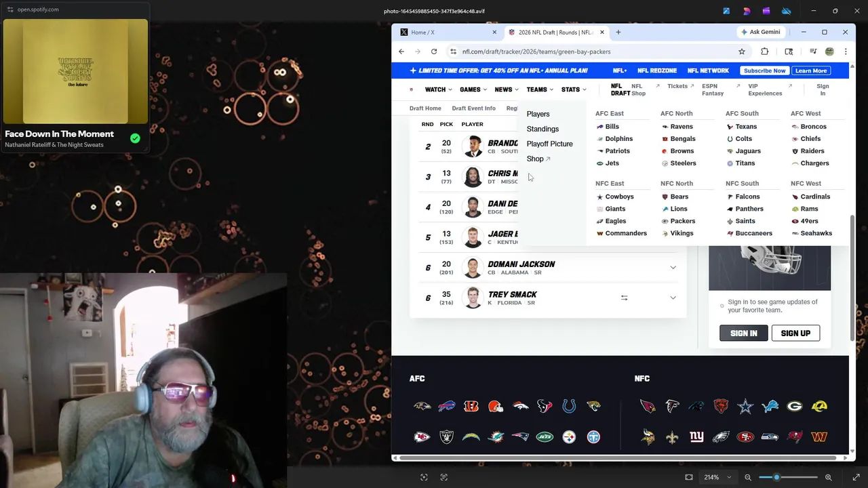The width and height of the screenshot is (868, 488).
Task: Click the Atlanta Falcons logo in NFC footer
Action: [672, 406]
